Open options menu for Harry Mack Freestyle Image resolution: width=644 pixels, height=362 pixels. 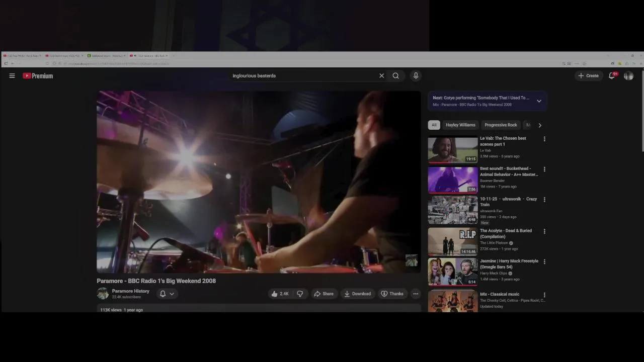pos(544,261)
